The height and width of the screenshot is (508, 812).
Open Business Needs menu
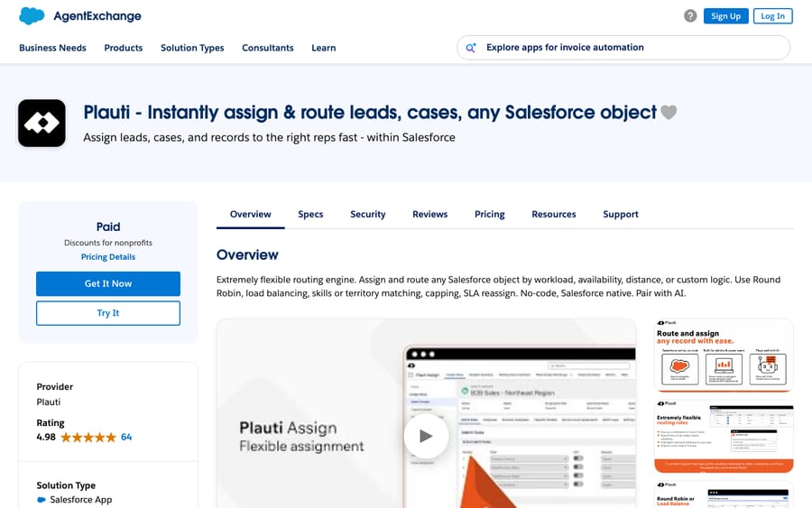click(x=53, y=48)
